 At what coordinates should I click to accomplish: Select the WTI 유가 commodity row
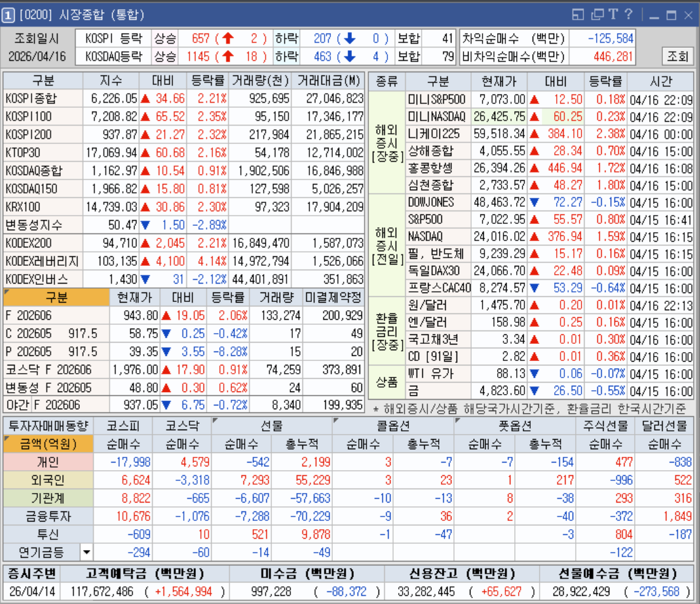click(x=438, y=374)
